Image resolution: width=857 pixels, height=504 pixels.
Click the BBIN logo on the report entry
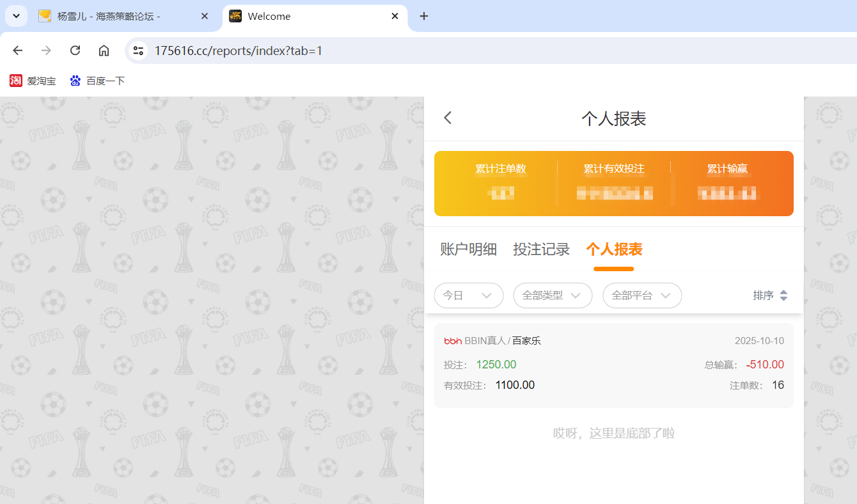451,340
